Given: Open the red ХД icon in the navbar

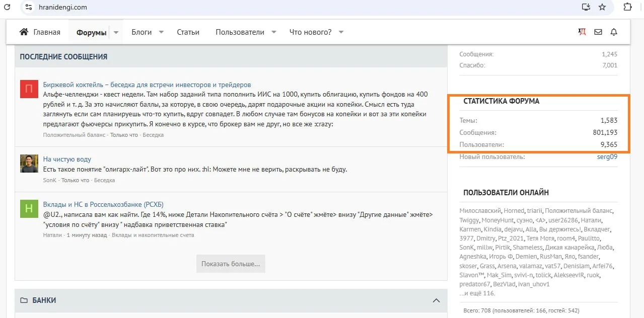Looking at the screenshot, I should (582, 32).
